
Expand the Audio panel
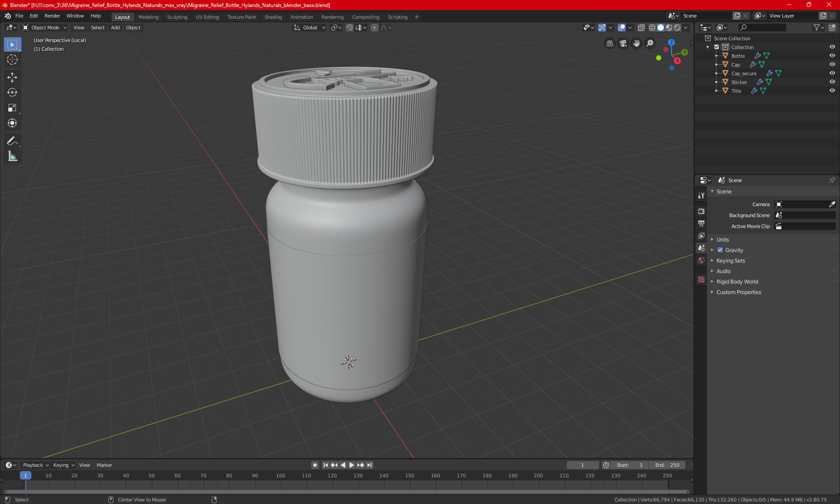[723, 271]
